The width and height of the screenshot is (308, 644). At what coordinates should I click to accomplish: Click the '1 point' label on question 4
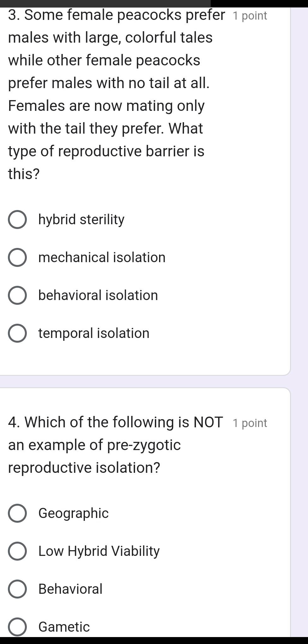click(250, 423)
